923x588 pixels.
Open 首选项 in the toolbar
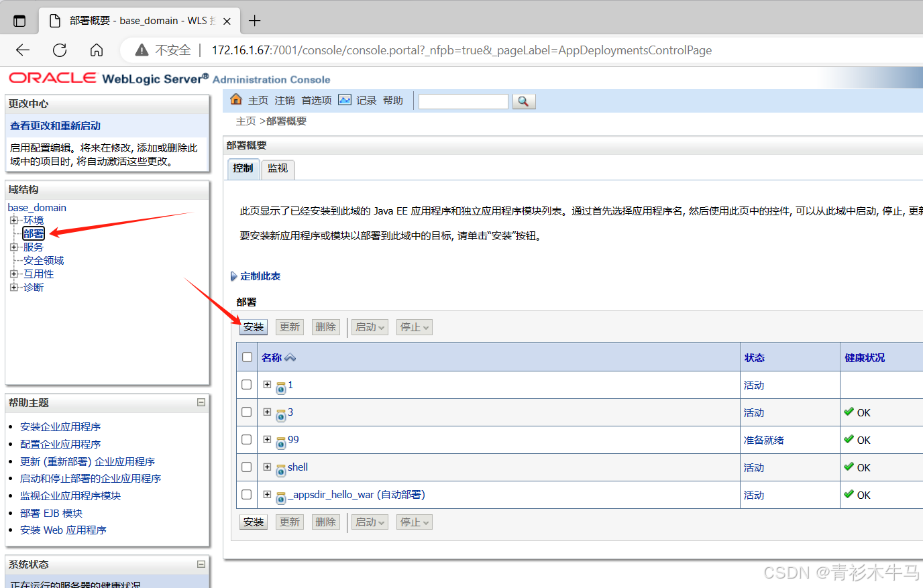click(x=317, y=101)
